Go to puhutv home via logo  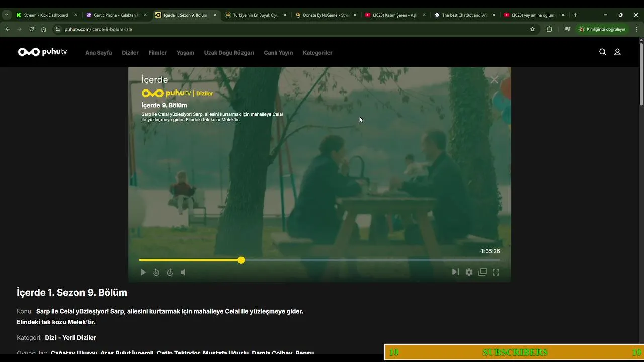42,52
